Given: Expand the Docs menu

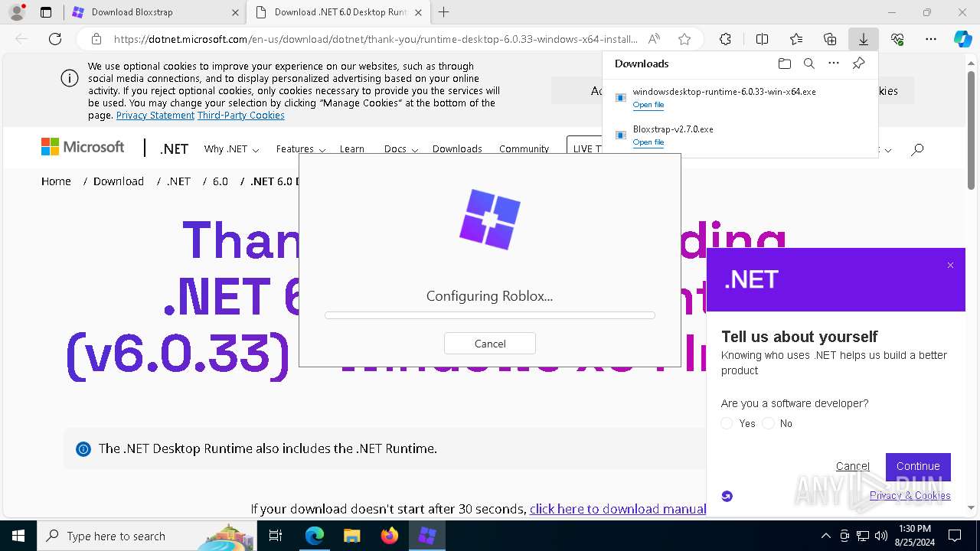Looking at the screenshot, I should [x=400, y=149].
